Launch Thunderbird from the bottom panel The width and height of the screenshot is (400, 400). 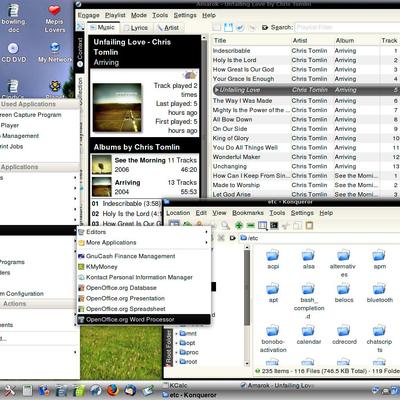tap(130, 390)
